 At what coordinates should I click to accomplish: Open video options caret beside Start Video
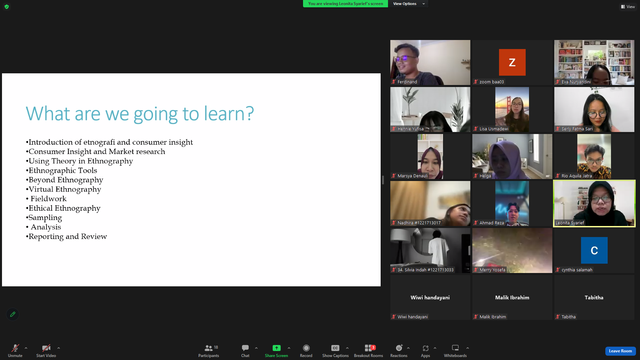pyautogui.click(x=59, y=348)
